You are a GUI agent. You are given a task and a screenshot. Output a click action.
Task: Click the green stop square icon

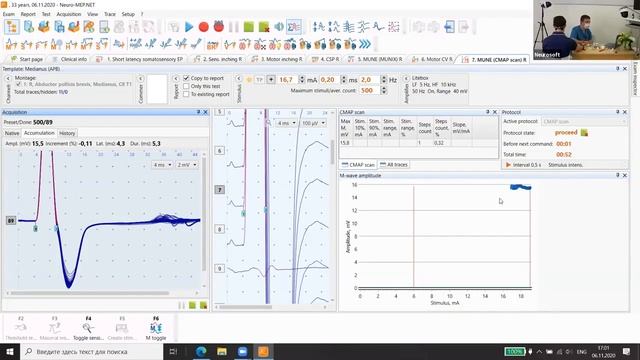point(249,27)
